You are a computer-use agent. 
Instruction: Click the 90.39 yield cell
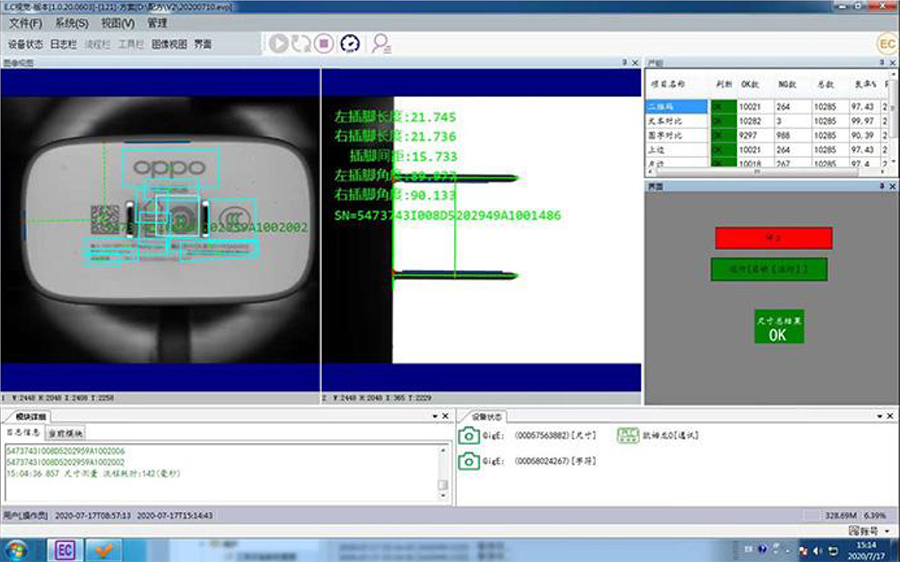(x=863, y=135)
